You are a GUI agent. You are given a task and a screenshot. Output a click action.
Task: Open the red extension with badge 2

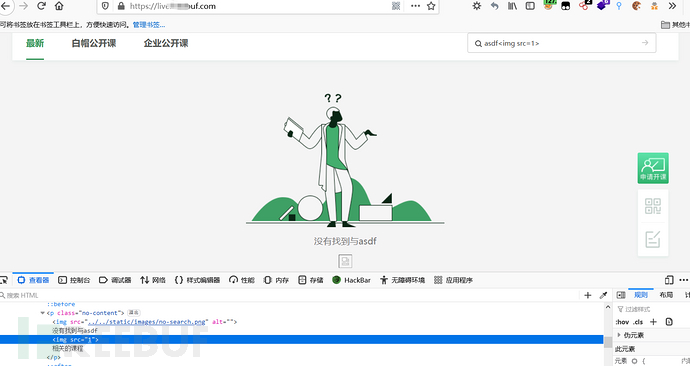[x=584, y=5]
